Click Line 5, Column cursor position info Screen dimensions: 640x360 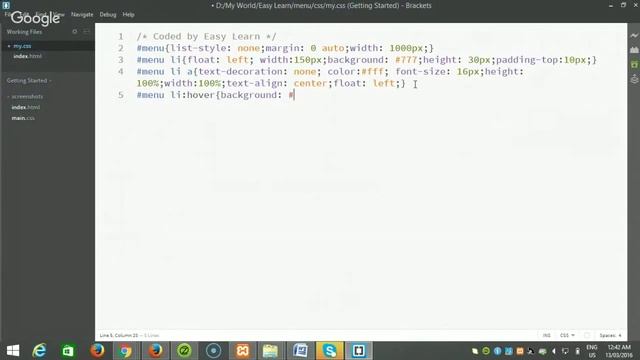(119, 336)
